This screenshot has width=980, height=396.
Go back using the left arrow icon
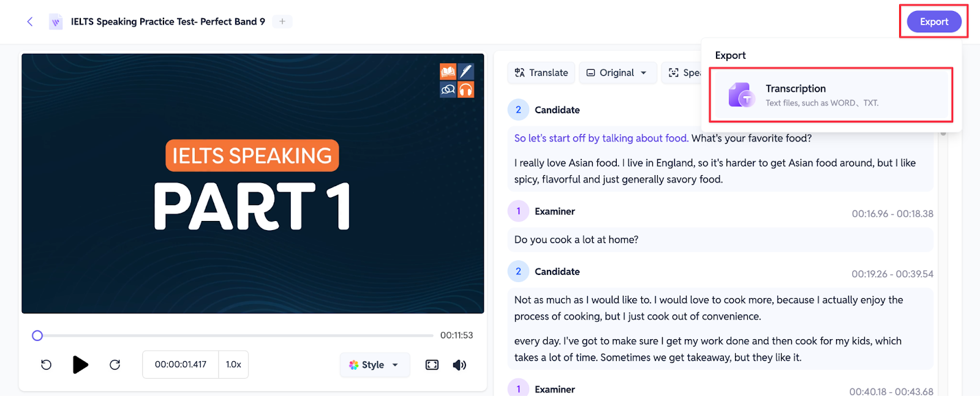[29, 21]
